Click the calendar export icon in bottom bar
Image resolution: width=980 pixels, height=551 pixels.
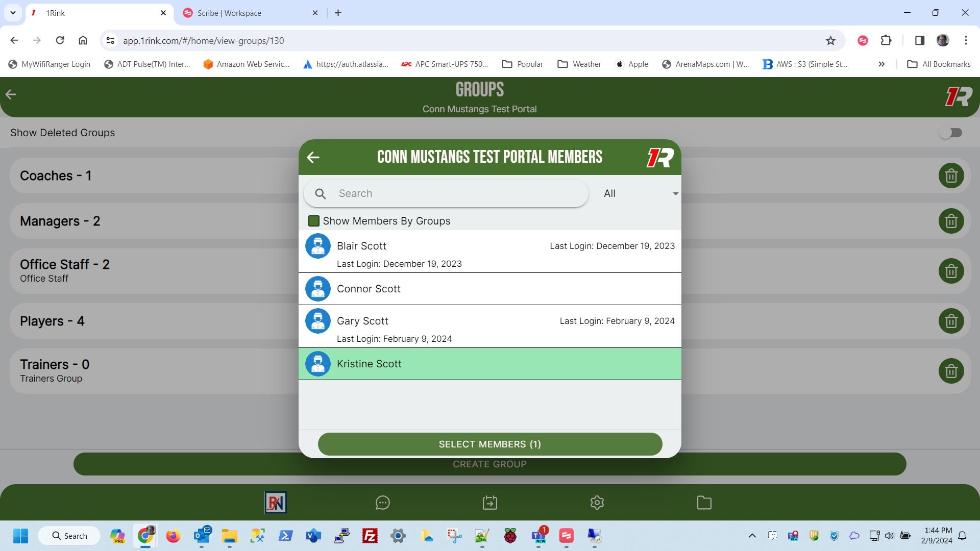(489, 503)
